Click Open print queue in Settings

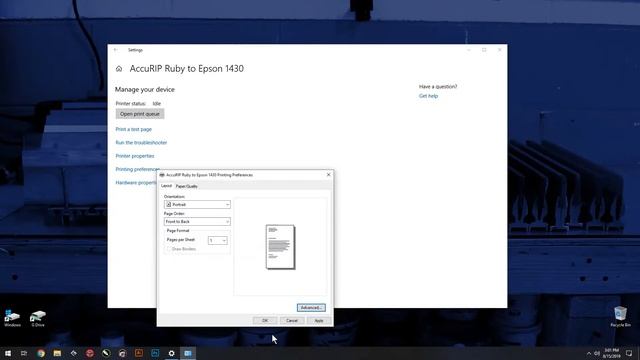pyautogui.click(x=140, y=114)
